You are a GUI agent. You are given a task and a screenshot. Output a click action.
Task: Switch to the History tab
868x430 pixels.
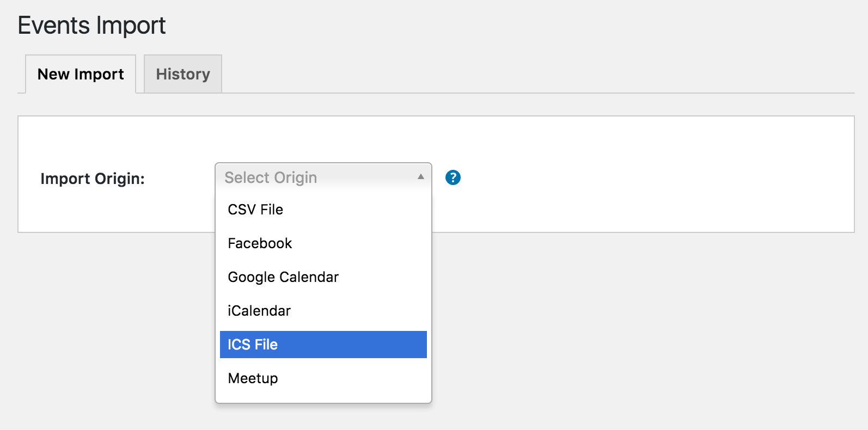click(x=183, y=74)
